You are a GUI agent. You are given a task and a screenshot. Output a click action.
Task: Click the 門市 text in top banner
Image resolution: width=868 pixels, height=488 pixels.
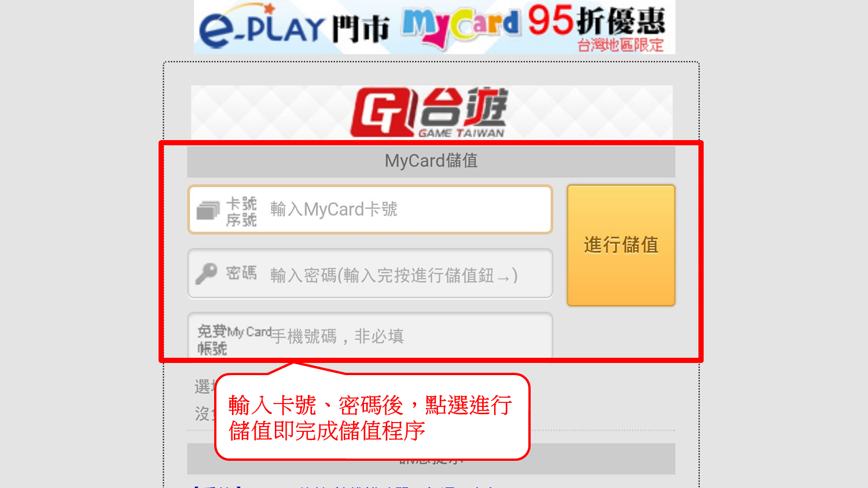click(361, 29)
